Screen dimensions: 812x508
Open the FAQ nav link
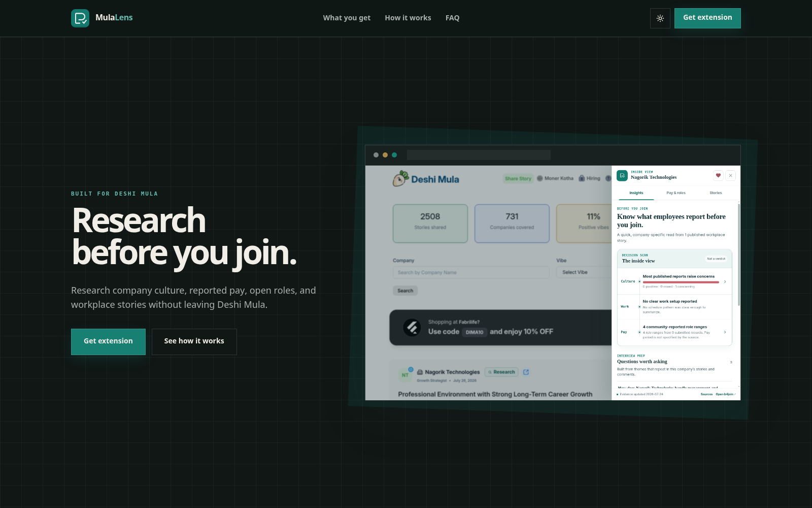coord(452,18)
